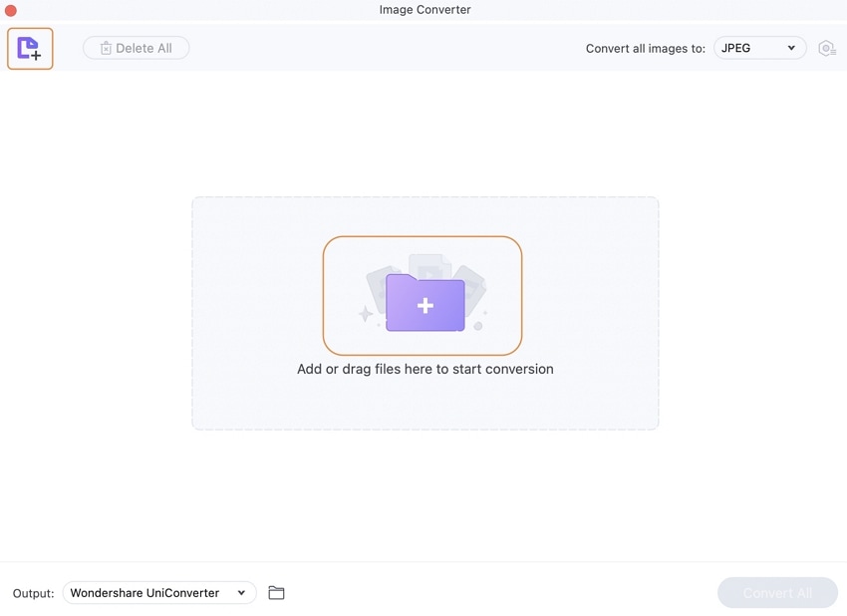Click the "Convert all images to:" label
Screen dimensions: 847x616
(x=646, y=49)
